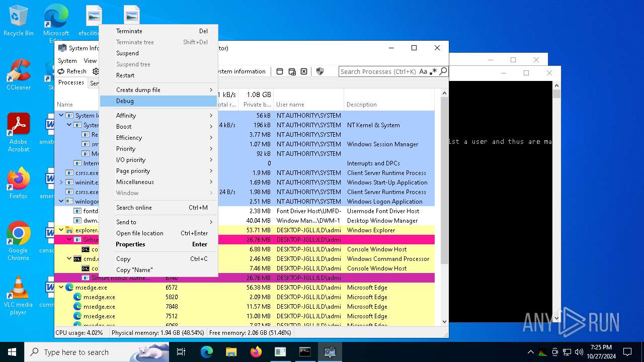Image resolution: width=644 pixels, height=362 pixels.
Task: Collapse the explorer.exe tree node
Action: (61, 230)
